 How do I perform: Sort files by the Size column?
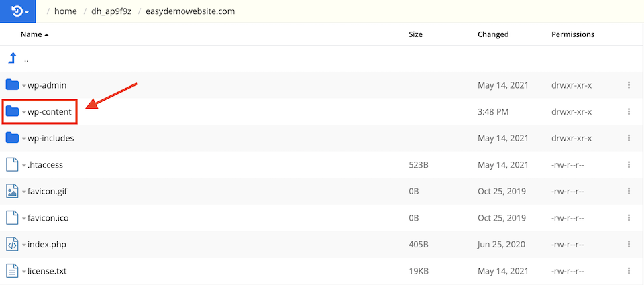pos(415,34)
